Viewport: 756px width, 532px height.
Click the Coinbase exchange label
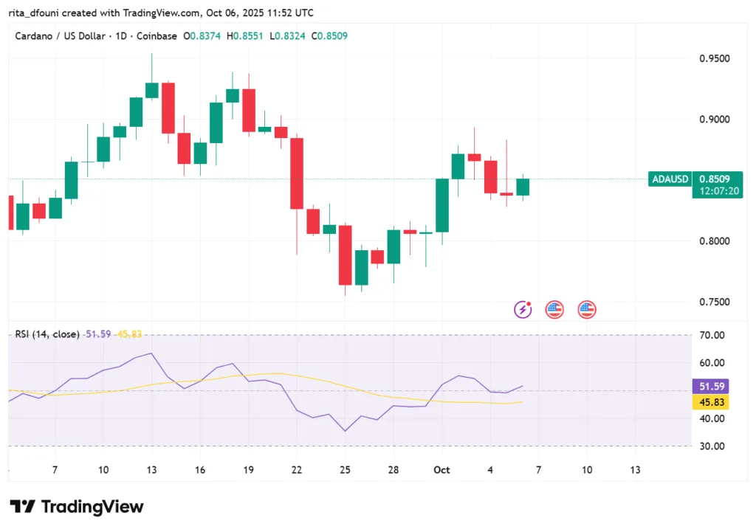click(x=156, y=35)
